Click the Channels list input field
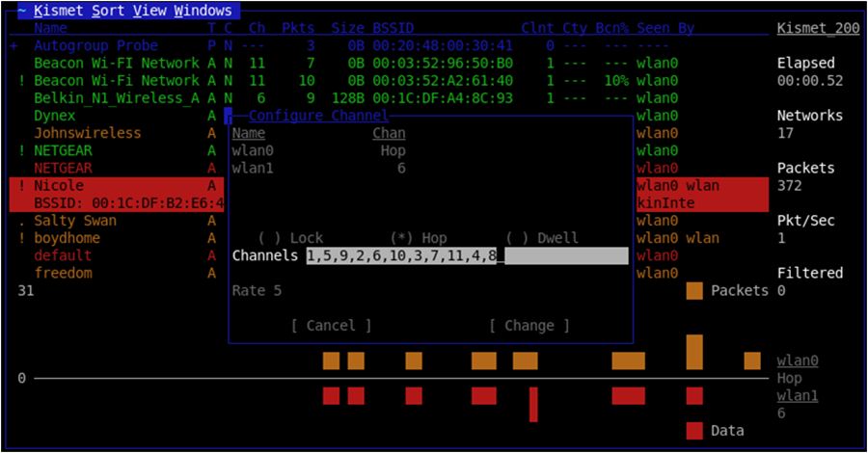This screenshot has height=453, width=868. (467, 256)
